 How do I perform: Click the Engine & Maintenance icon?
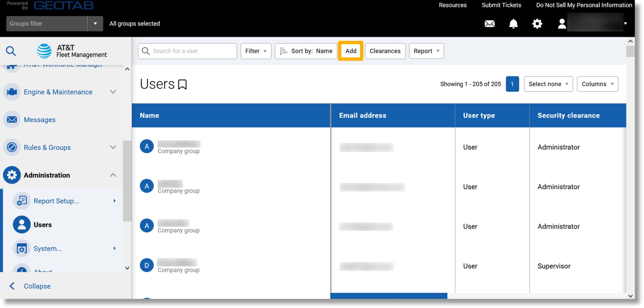click(12, 92)
